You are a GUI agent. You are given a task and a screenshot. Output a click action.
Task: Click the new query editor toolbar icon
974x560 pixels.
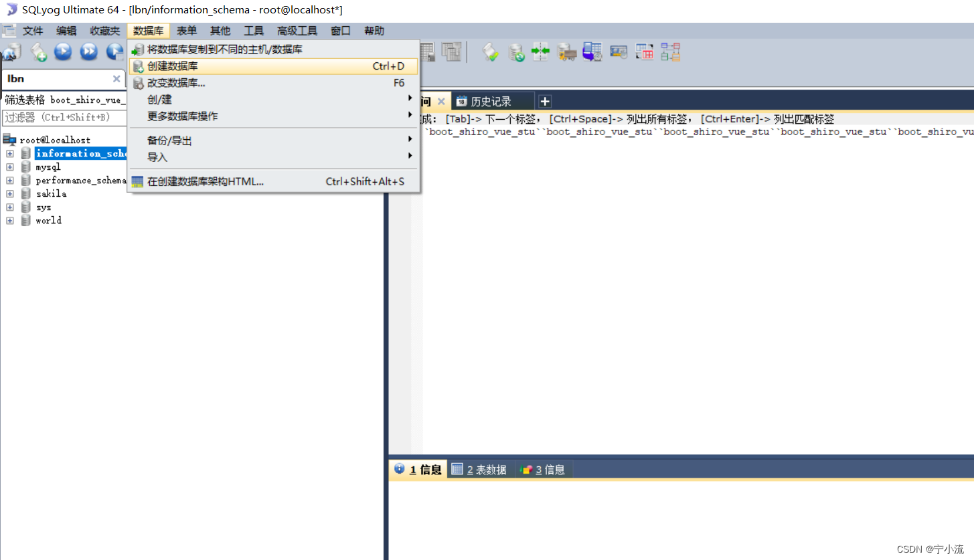tap(39, 52)
